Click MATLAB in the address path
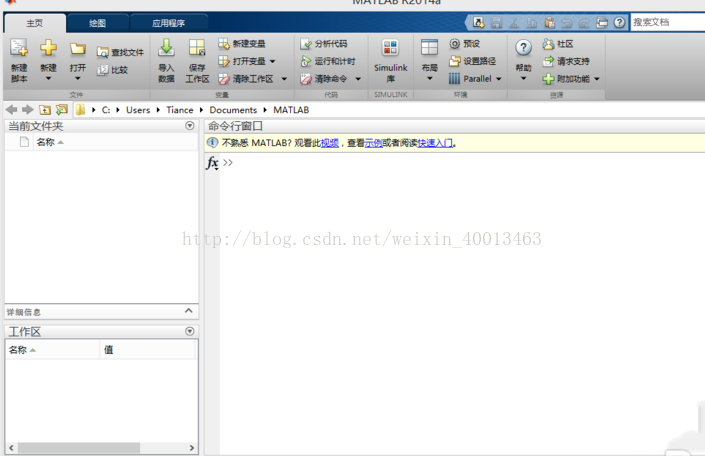 (291, 110)
